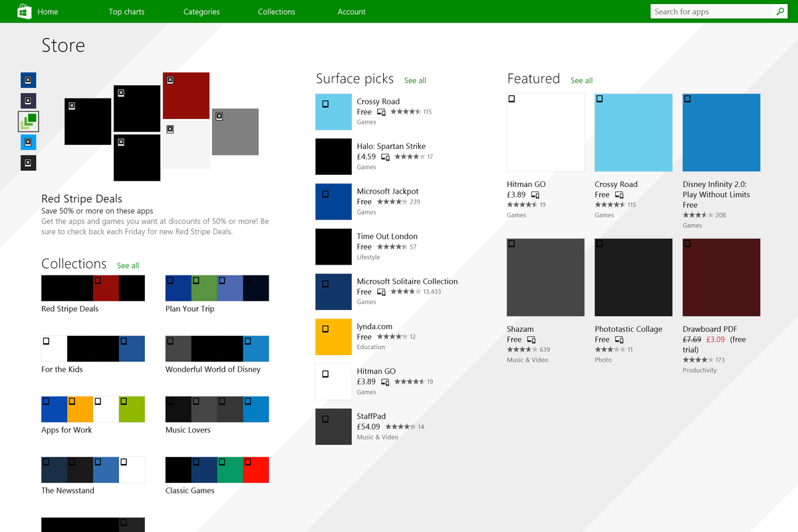
Task: Click Microsoft Solitaire Collection app icon
Action: click(333, 292)
